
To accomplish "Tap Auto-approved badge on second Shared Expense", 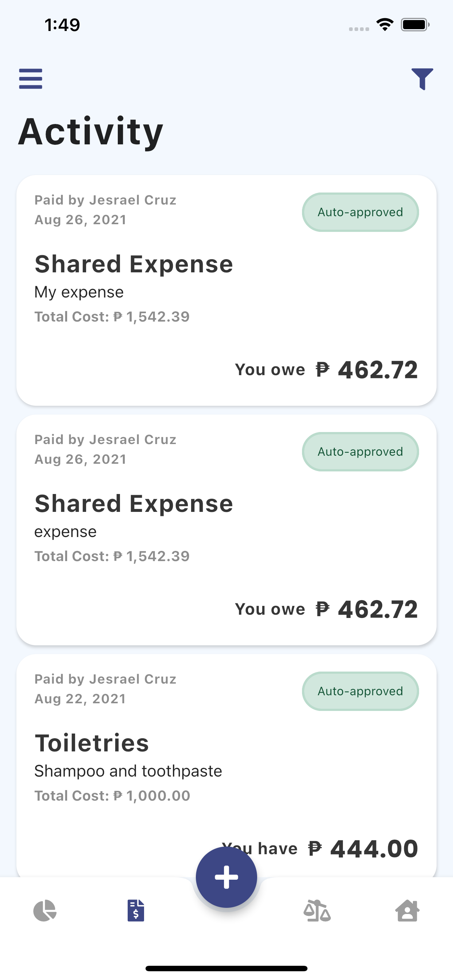I will tap(360, 452).
